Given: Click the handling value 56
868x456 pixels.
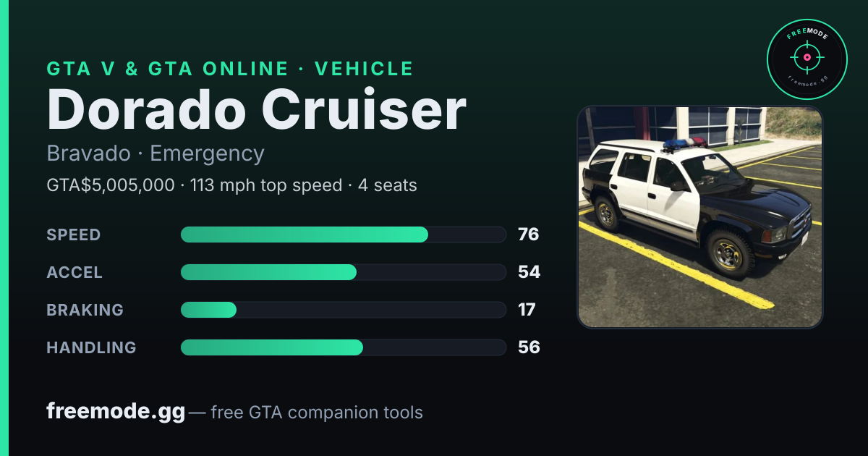Looking at the screenshot, I should pyautogui.click(x=529, y=347).
